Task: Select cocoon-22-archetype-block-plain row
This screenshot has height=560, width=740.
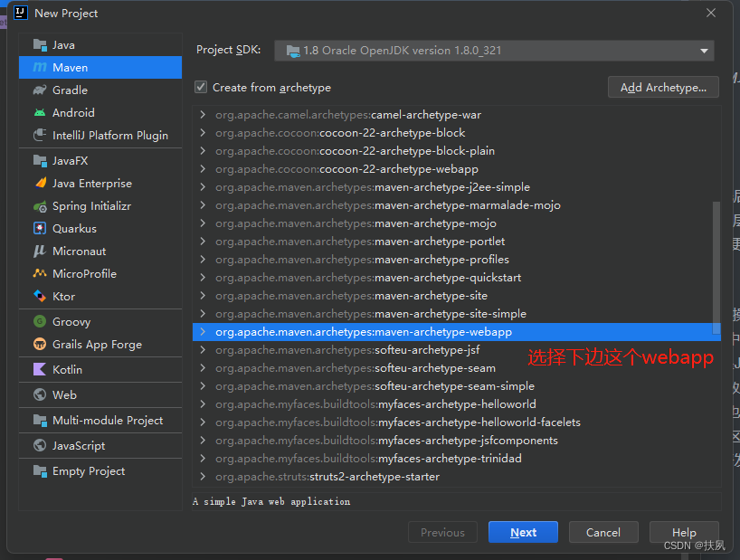Action: click(x=456, y=151)
